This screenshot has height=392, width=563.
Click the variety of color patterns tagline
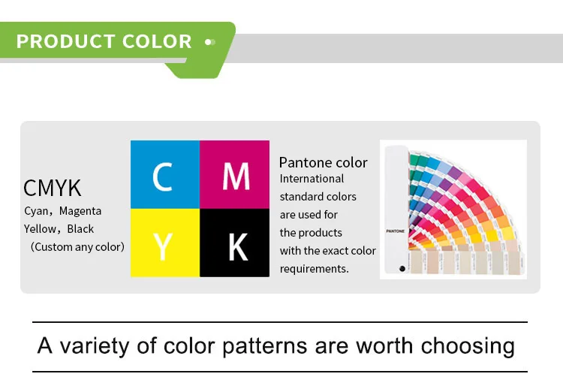click(276, 346)
